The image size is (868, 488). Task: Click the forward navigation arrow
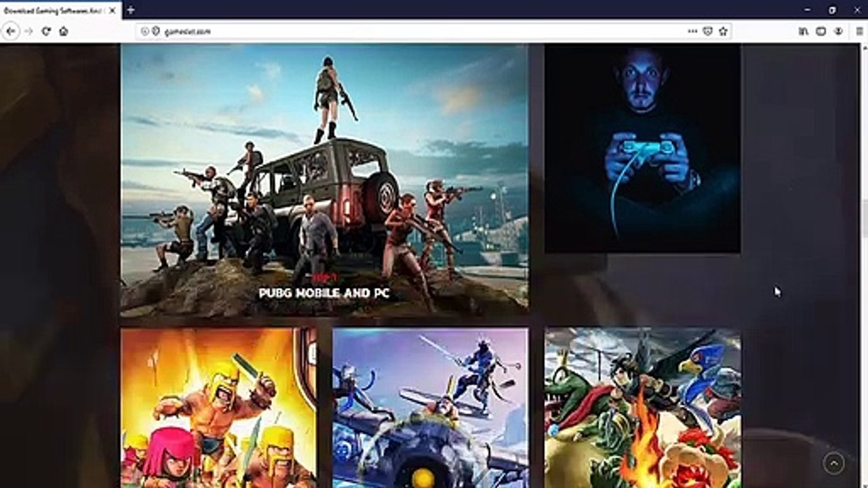click(x=28, y=31)
